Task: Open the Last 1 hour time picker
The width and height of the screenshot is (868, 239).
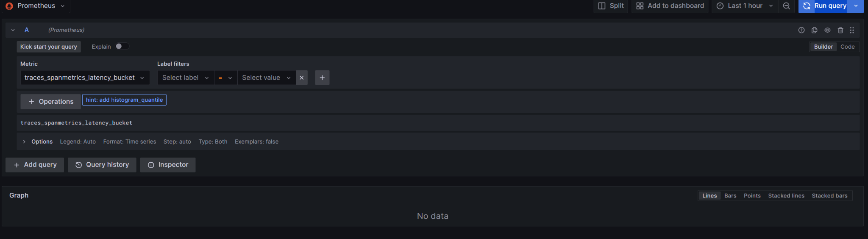Action: point(745,6)
